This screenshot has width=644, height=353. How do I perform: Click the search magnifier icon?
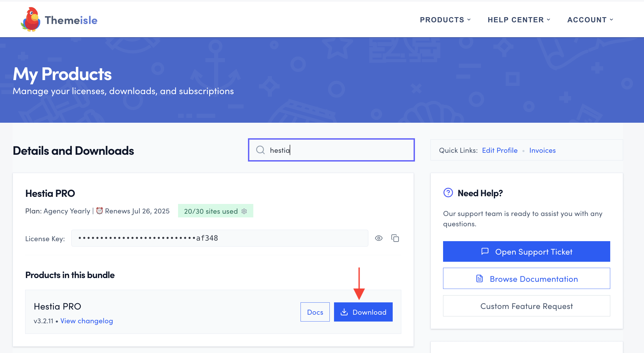pos(260,150)
